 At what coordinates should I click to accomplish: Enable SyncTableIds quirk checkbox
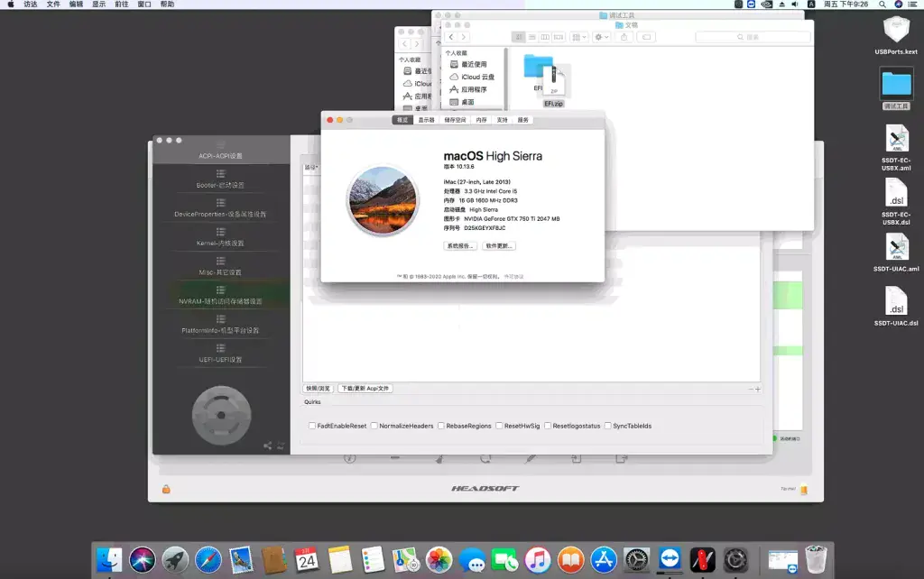[607, 426]
